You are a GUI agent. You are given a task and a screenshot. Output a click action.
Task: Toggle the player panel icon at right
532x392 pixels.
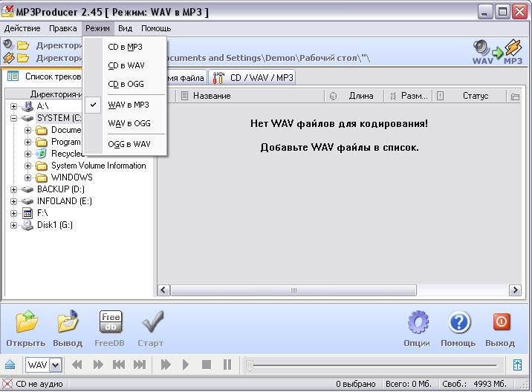tap(517, 365)
